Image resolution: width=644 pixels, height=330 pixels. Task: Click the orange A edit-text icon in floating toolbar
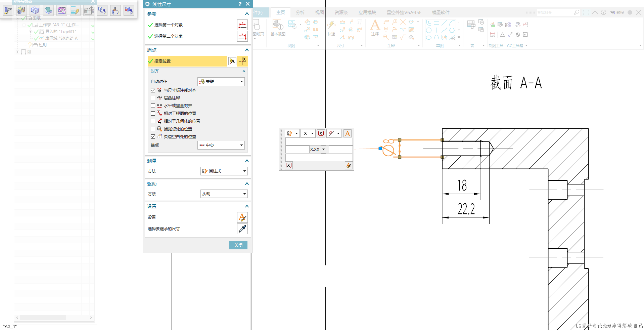coord(348,133)
